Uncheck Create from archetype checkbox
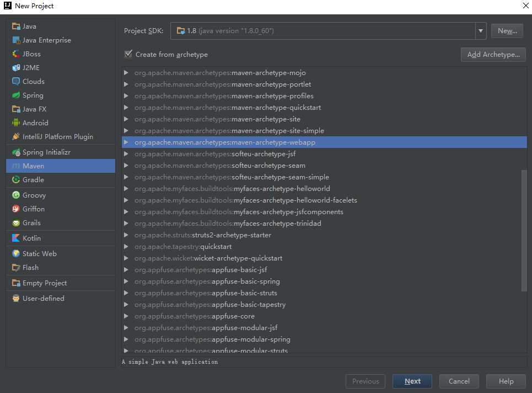This screenshot has width=532, height=393. 128,54
